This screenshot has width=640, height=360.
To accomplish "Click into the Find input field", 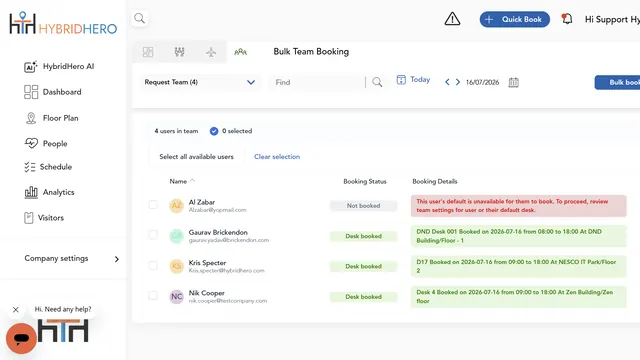I will (x=318, y=82).
